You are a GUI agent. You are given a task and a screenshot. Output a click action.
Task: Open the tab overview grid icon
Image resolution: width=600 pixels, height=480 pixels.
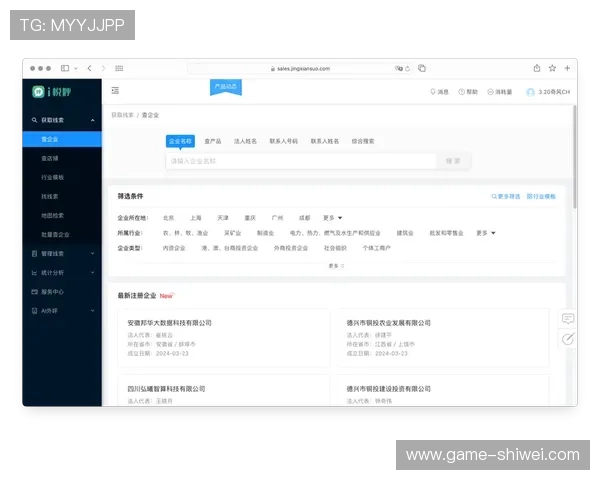pos(119,68)
